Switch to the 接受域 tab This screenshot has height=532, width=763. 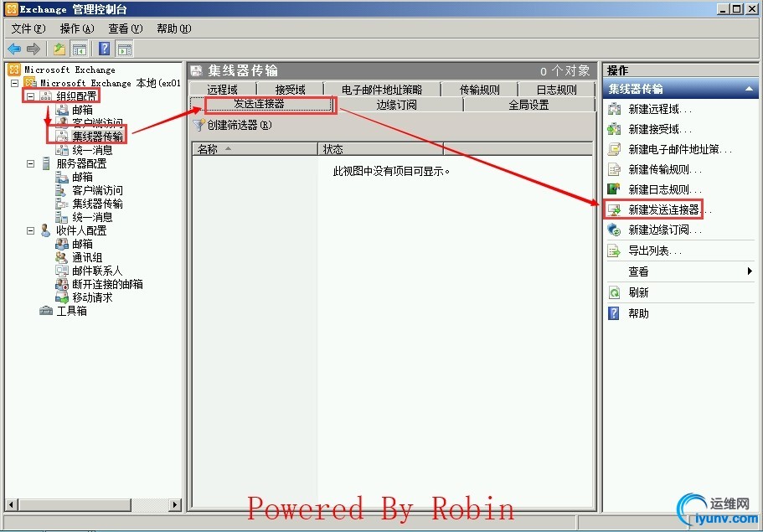tap(291, 90)
